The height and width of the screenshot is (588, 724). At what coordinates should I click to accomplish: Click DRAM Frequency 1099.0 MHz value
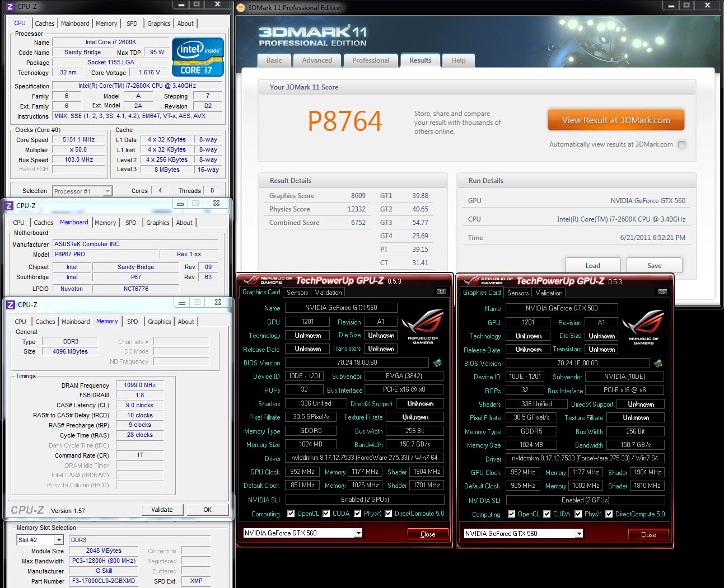(x=139, y=385)
